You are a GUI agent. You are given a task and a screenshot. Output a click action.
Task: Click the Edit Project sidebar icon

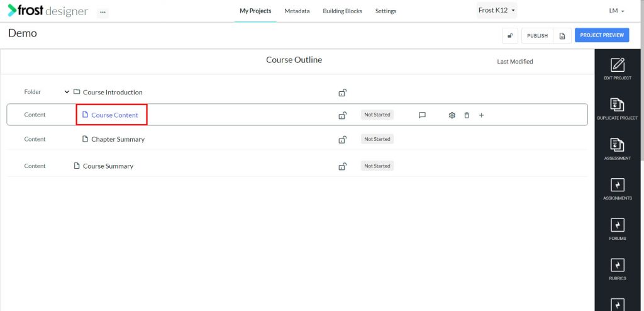pyautogui.click(x=617, y=65)
